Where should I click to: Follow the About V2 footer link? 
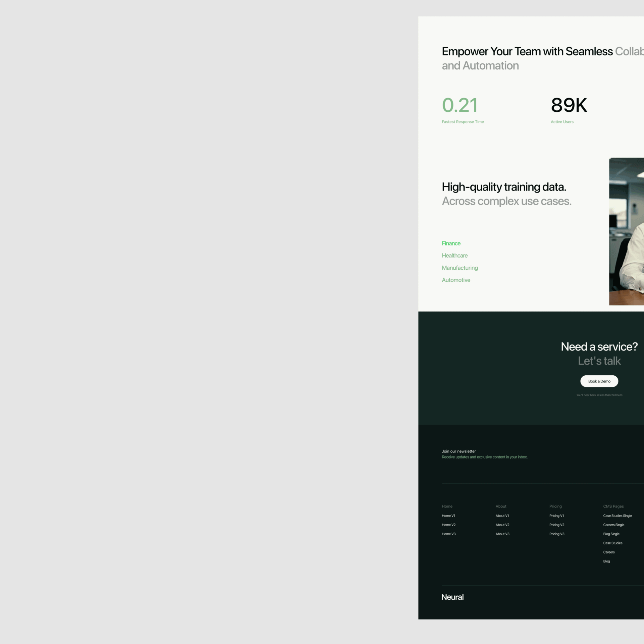(502, 525)
